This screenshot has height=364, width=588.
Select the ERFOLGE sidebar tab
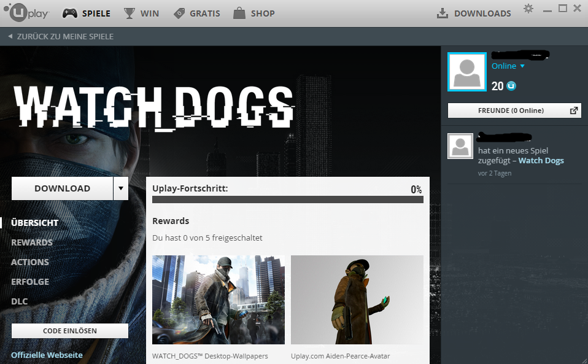(30, 282)
